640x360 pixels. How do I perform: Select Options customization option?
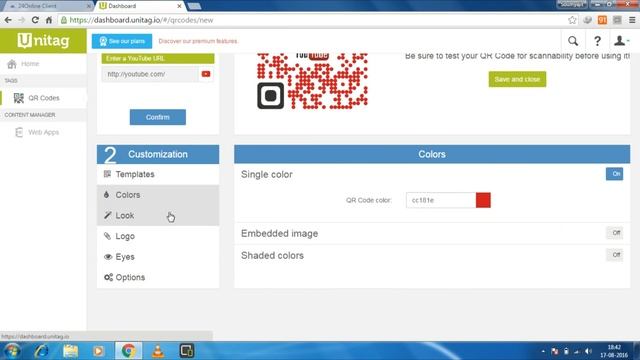158,277
